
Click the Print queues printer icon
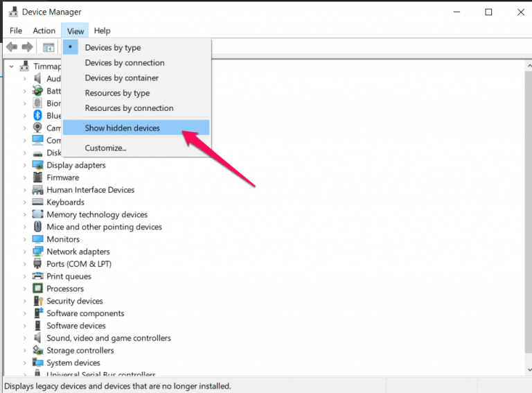[37, 276]
